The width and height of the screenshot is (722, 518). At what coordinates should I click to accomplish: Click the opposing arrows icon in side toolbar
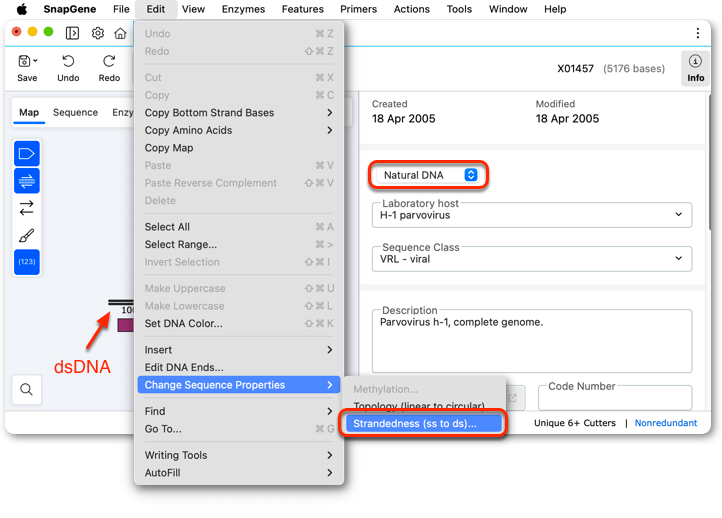tap(27, 208)
